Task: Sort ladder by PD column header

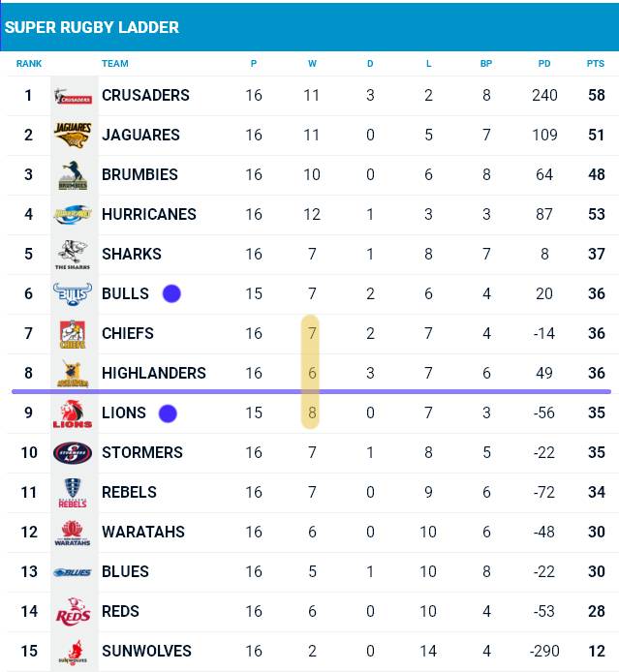Action: [x=544, y=64]
